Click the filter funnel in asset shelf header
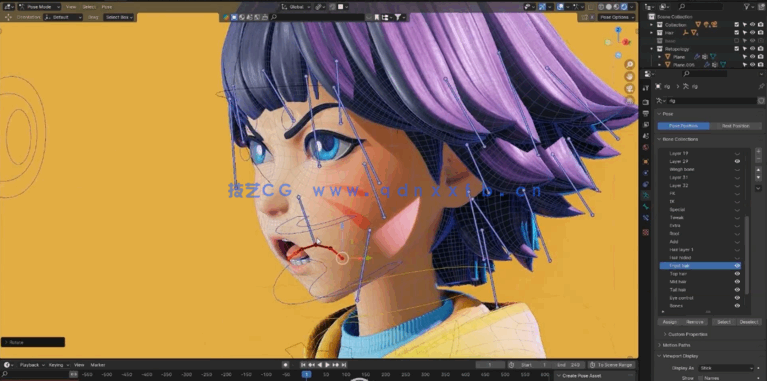 point(400,17)
